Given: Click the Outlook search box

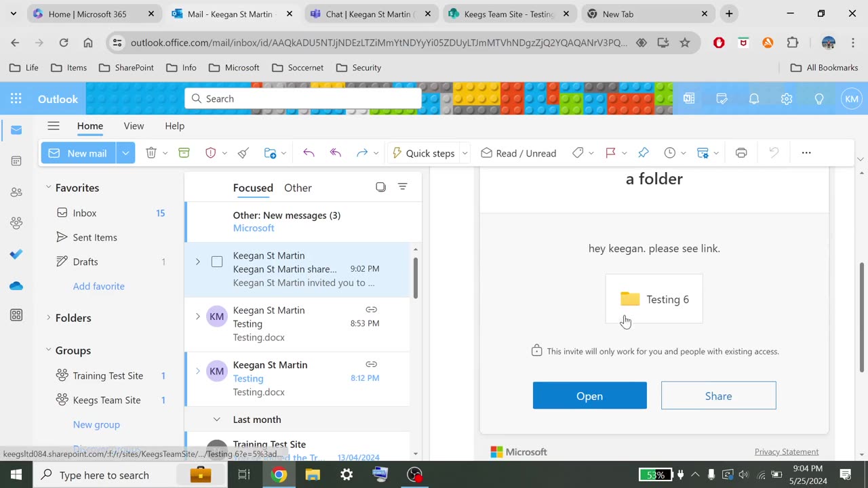Looking at the screenshot, I should pos(303,99).
